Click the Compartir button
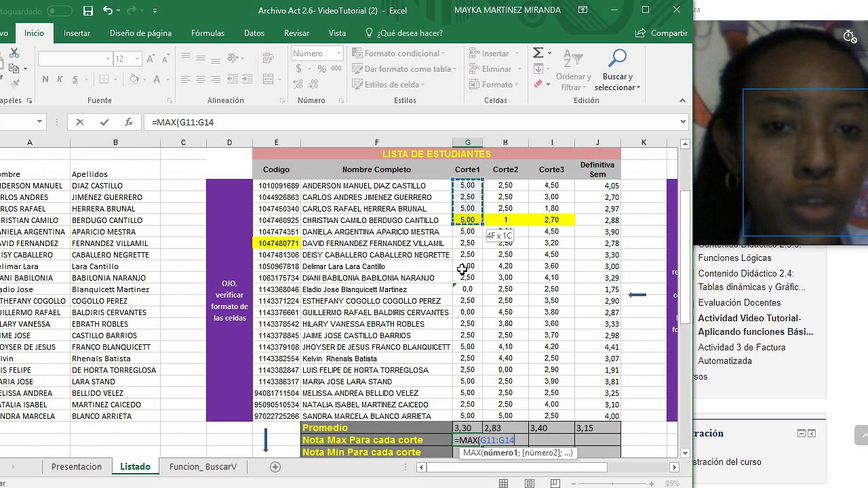This screenshot has width=868, height=488. click(662, 33)
